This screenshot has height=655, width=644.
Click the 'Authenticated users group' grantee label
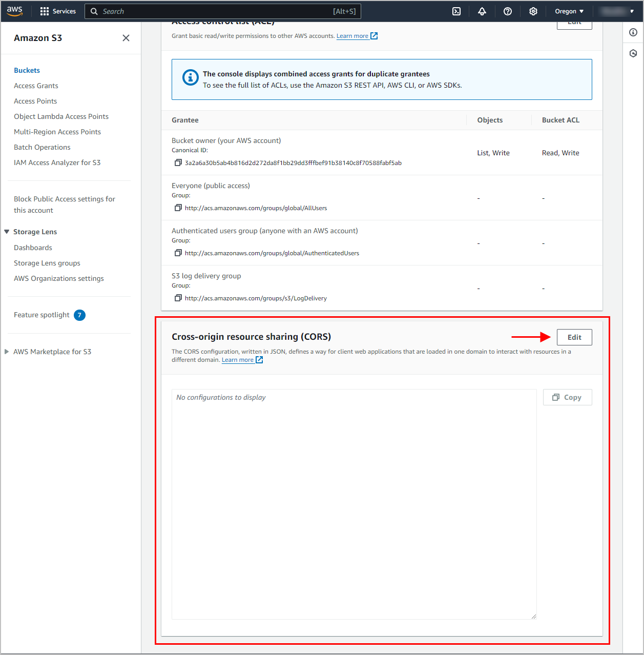point(264,231)
